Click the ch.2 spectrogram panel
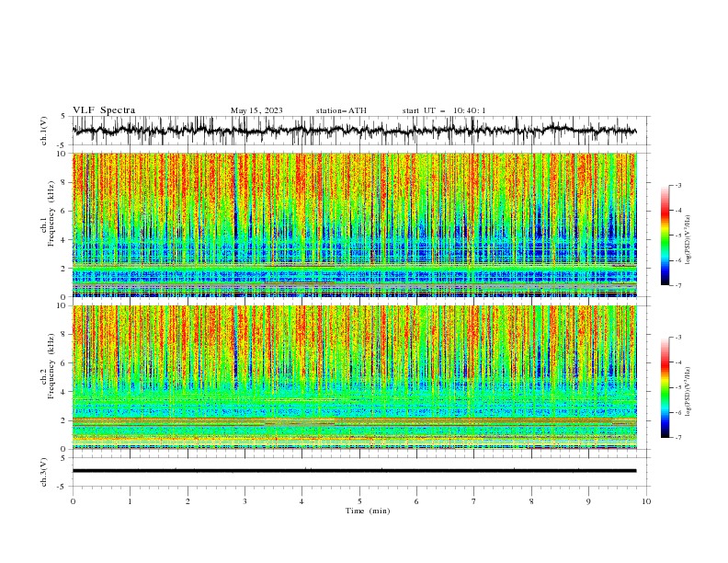 (354, 377)
